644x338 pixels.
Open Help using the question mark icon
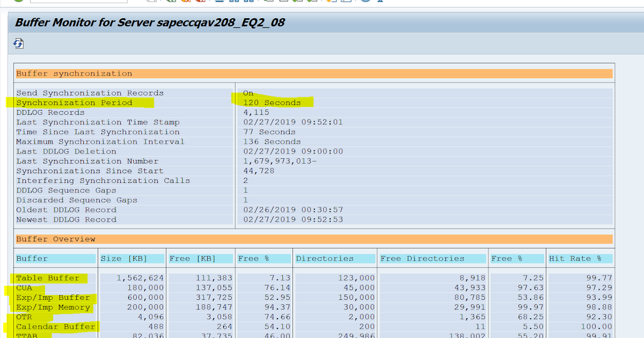tap(367, 2)
